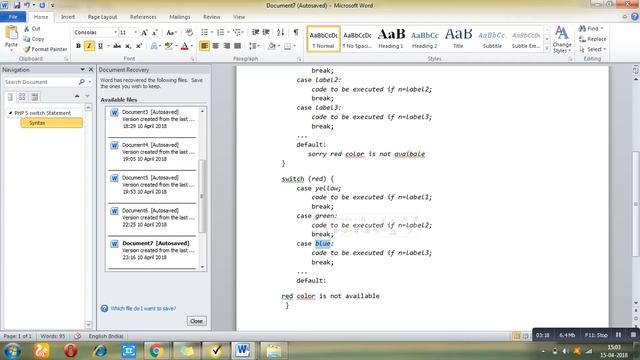Switch to the Mailings tab
Screen dimensions: 640x360
180,17
